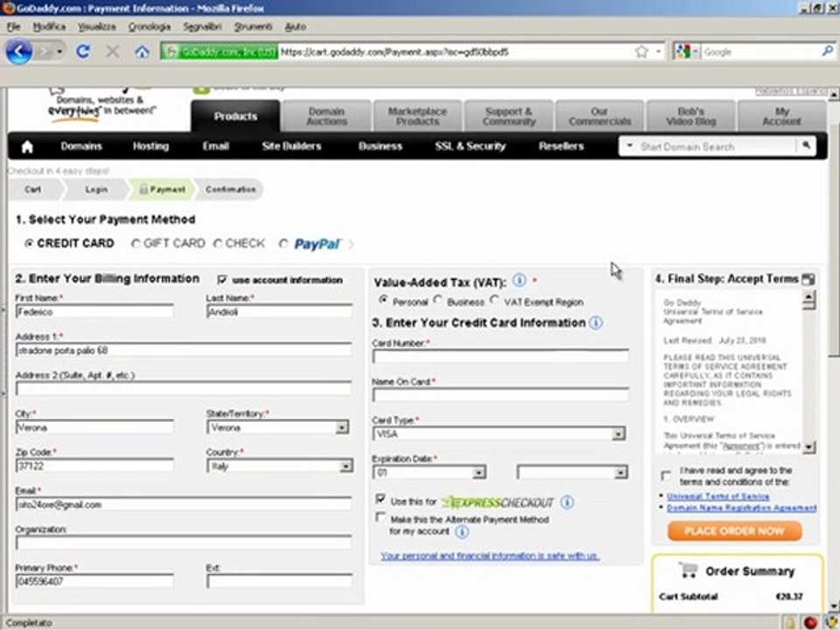The image size is (840, 630).
Task: Click the PLACE ORDER NOW button
Action: pos(734,531)
